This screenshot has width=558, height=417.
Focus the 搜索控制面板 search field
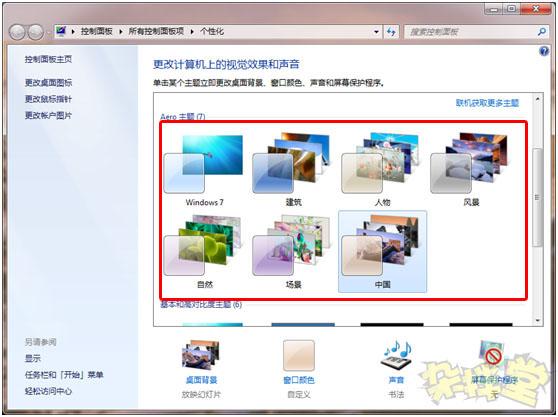476,32
